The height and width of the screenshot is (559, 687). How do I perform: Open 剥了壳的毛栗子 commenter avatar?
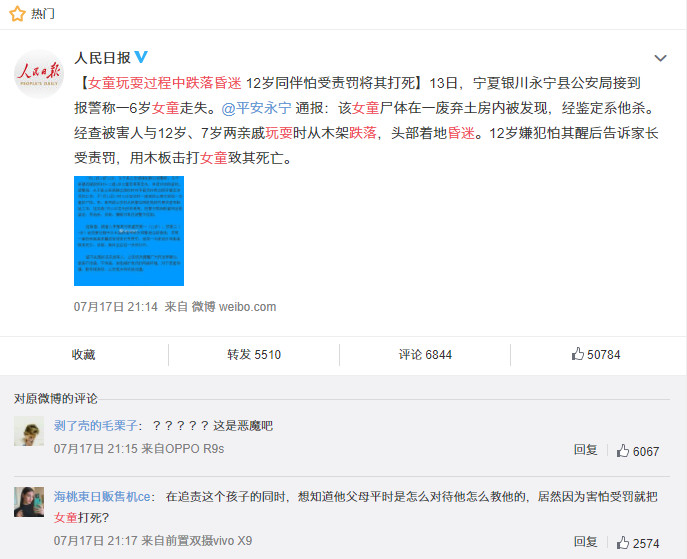tap(29, 431)
